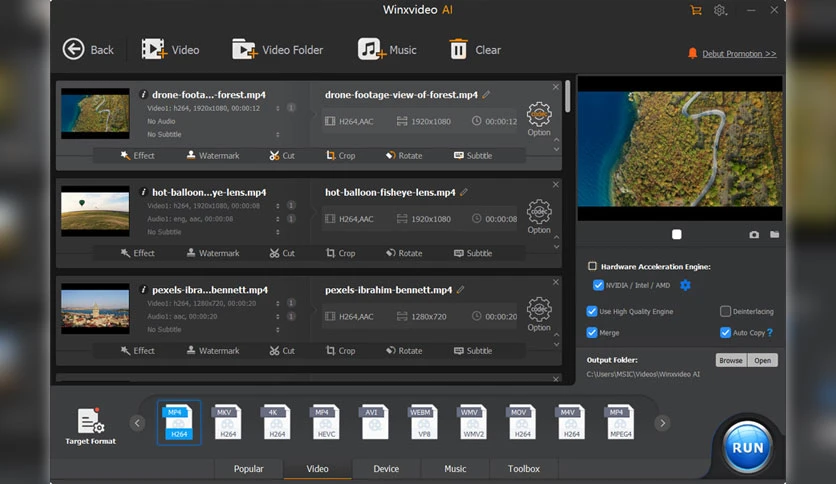The height and width of the screenshot is (484, 836).
Task: Move pexels-ibrahim-bennett item up
Action: pyautogui.click(x=557, y=335)
